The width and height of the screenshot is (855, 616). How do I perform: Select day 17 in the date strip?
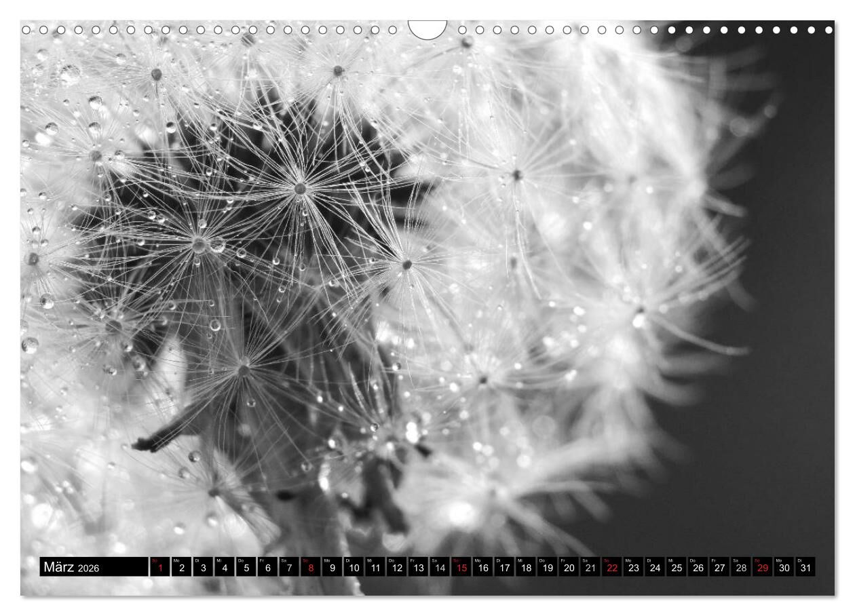pyautogui.click(x=503, y=567)
